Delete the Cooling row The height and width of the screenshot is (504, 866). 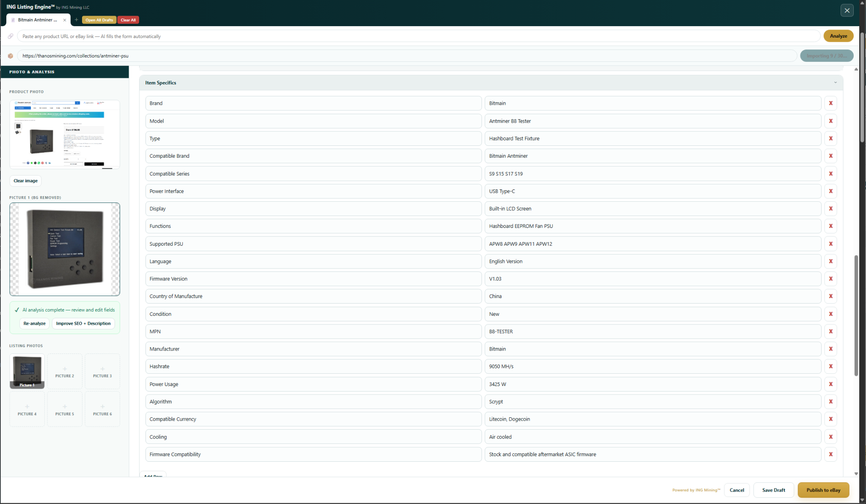830,437
